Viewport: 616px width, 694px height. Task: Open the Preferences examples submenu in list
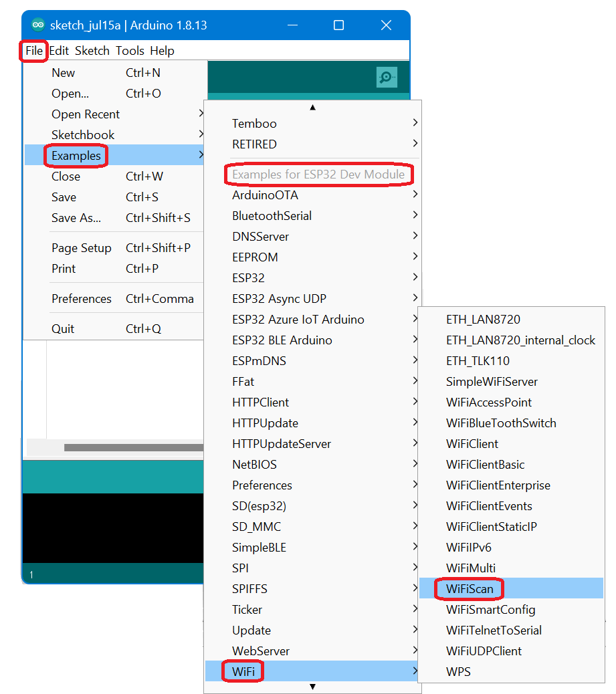(x=312, y=485)
